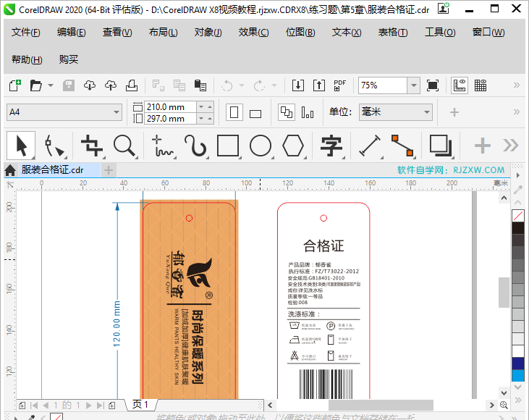Go to next page arrow

(88, 405)
